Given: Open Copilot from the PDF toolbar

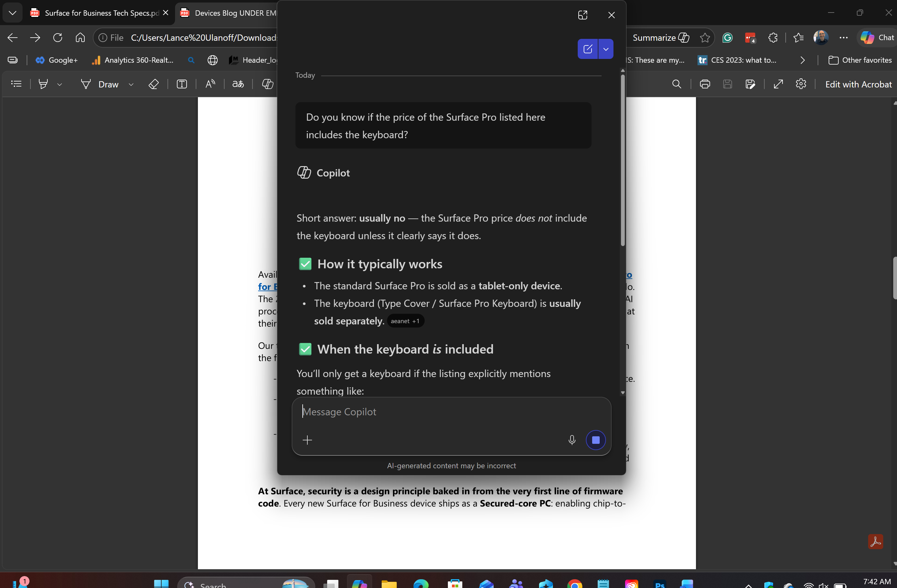Looking at the screenshot, I should tap(268, 84).
